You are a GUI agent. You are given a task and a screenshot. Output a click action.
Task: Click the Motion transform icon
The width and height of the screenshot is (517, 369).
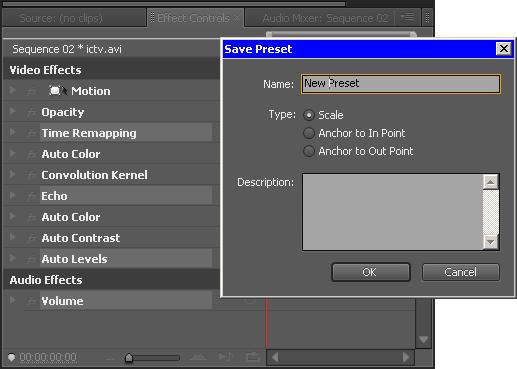click(x=58, y=91)
